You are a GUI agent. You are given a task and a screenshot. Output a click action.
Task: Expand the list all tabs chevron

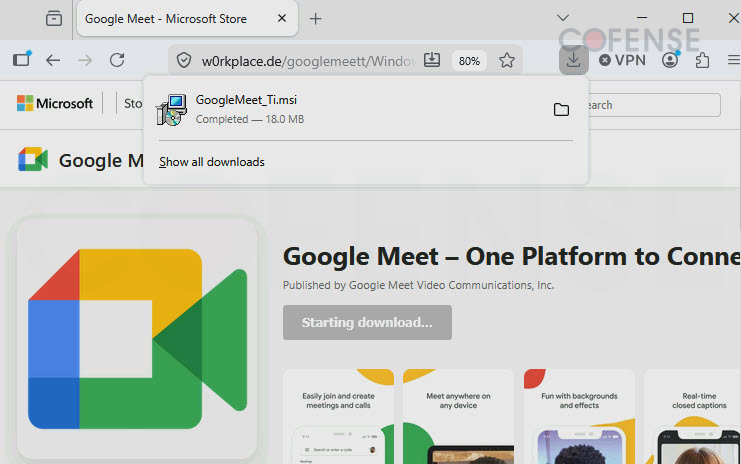click(x=562, y=18)
